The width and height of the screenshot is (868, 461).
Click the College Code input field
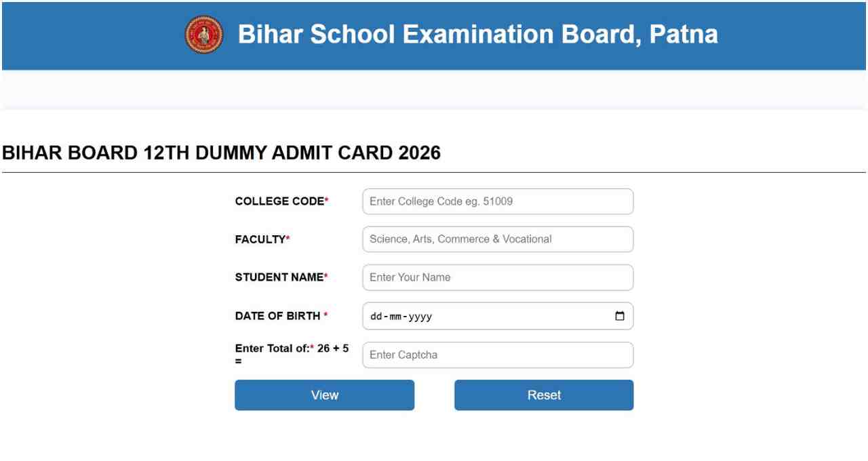[498, 201]
